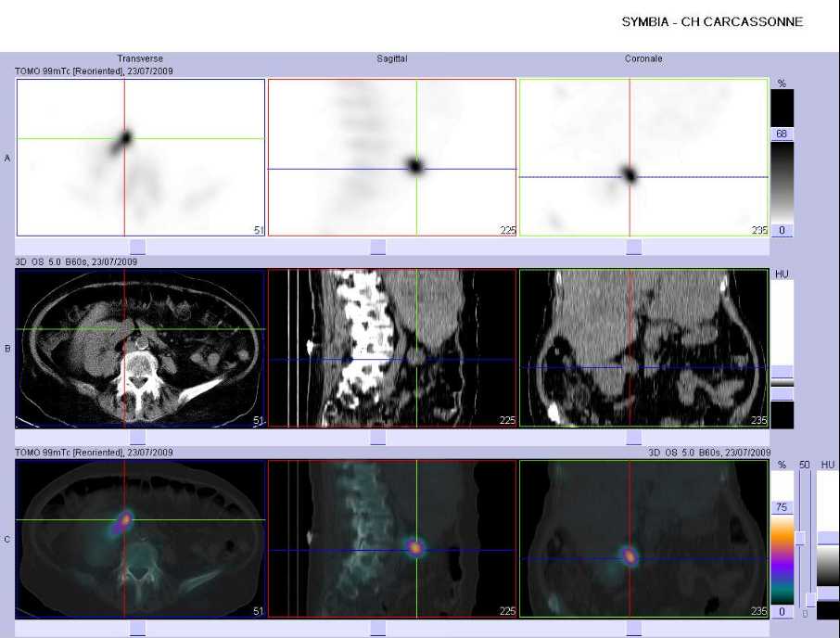Viewport: 840px width, 638px height.
Task: Click the row label C
Action: coord(7,540)
